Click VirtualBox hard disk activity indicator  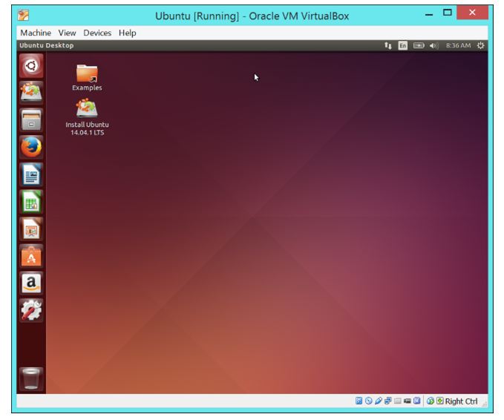[x=359, y=401]
